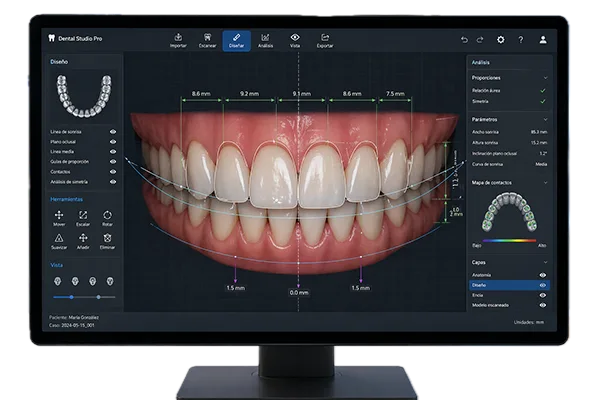Hide the Diseño layer with its eye icon
Viewport: 600px width, 400px height.
point(543,285)
